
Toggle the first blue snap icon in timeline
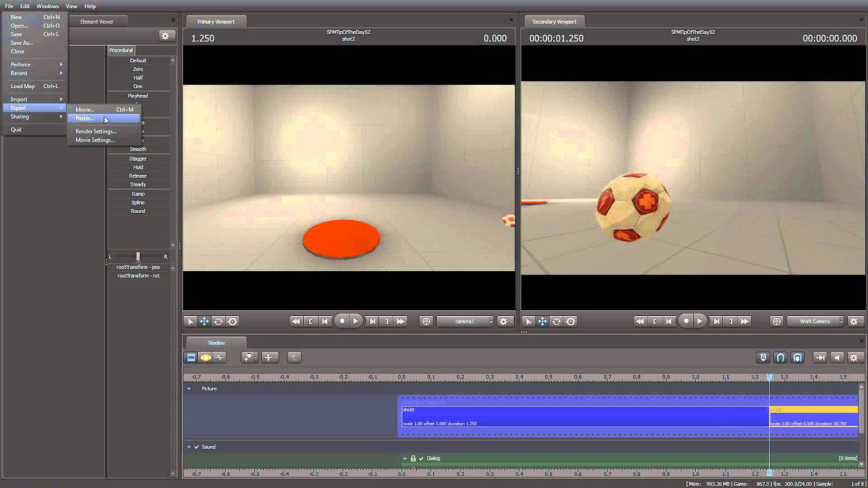click(x=764, y=357)
